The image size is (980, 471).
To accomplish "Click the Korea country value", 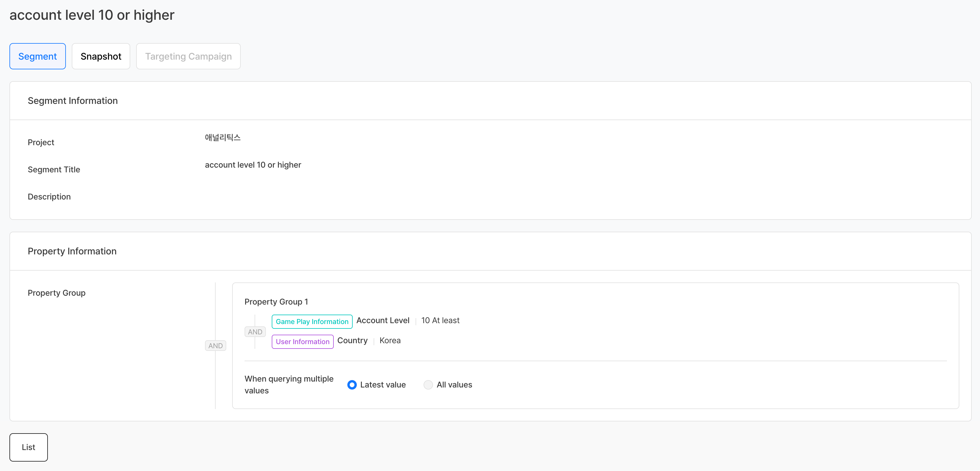I will [x=390, y=341].
